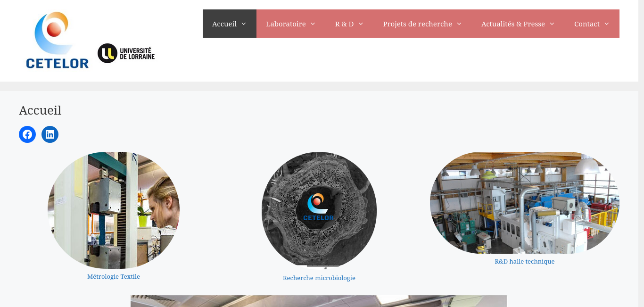
Task: Click the partially visible bottom banner image
Action: [319, 301]
